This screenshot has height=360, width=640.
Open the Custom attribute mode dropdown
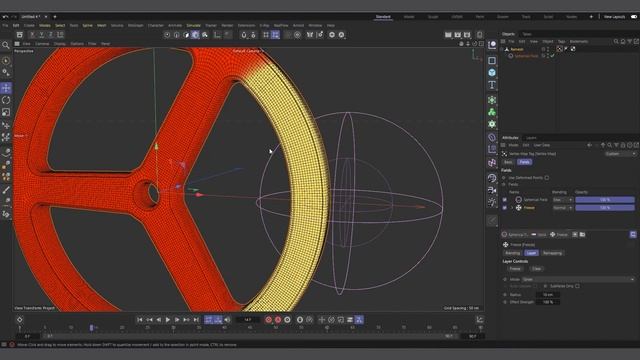(x=620, y=154)
